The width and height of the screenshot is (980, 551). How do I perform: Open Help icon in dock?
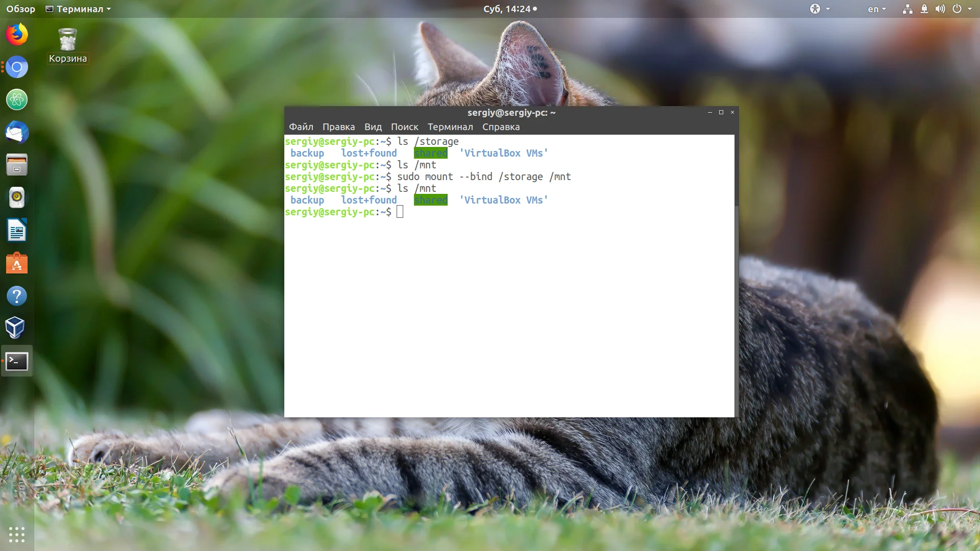pos(17,296)
